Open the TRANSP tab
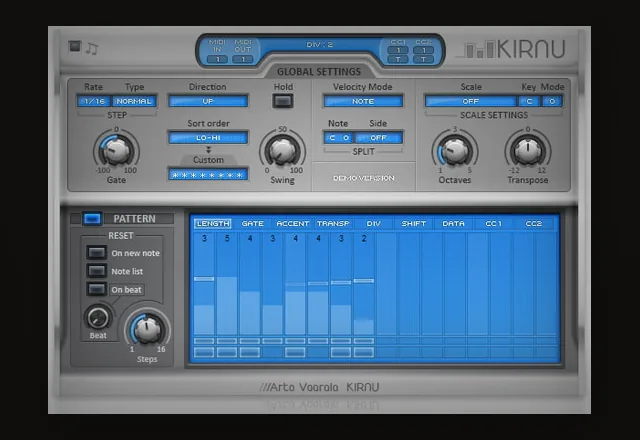 [333, 224]
